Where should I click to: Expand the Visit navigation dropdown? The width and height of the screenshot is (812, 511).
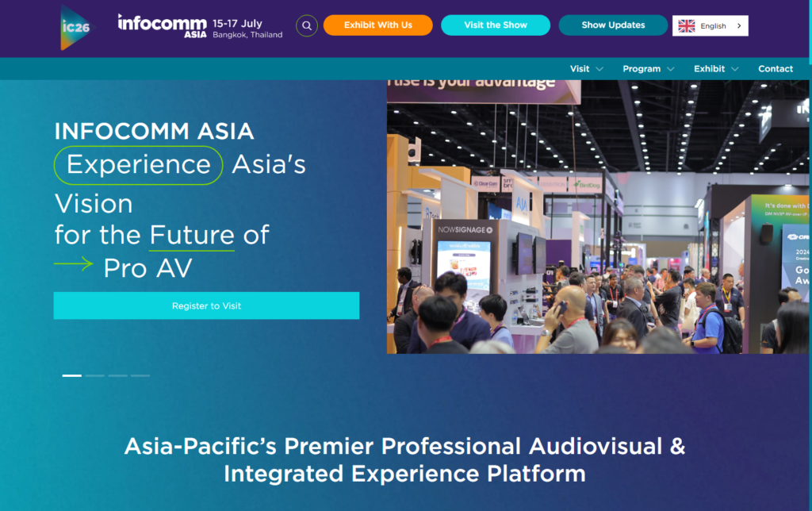586,69
